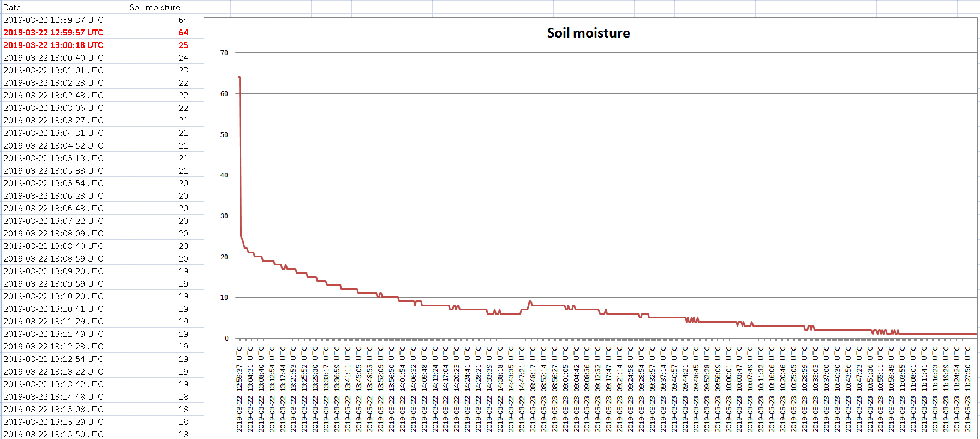Select the 'Soil moisture' column header cell

point(155,8)
